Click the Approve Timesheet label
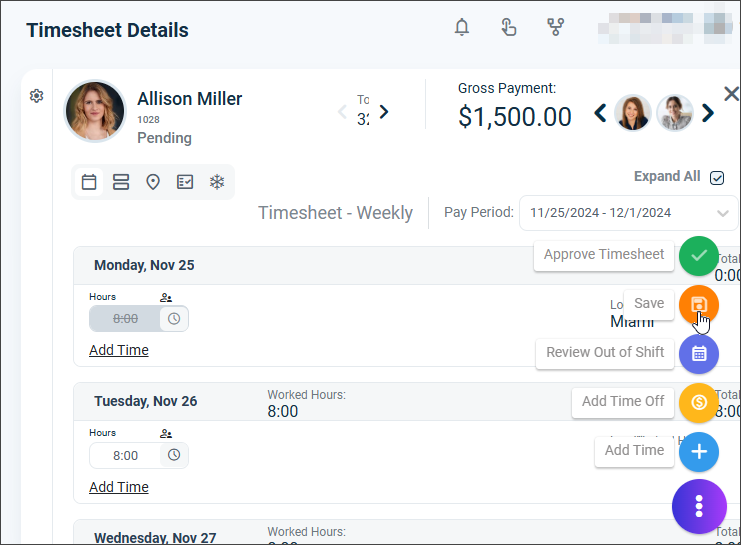 click(x=604, y=255)
